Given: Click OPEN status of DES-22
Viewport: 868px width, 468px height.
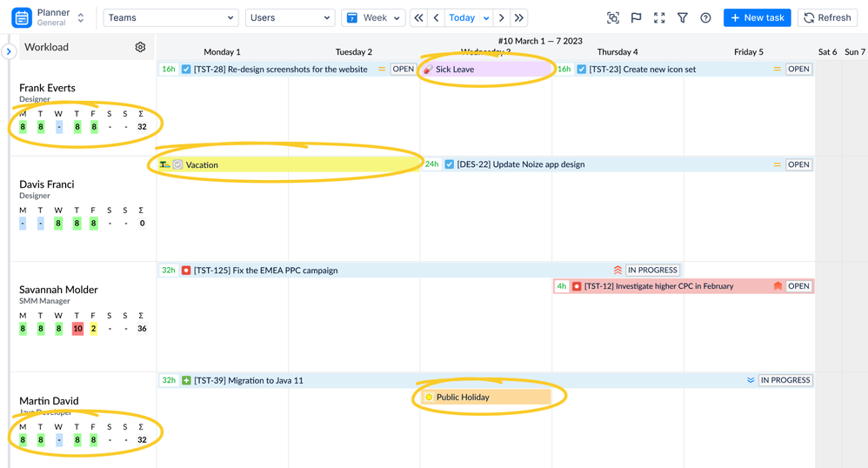Looking at the screenshot, I should (798, 164).
